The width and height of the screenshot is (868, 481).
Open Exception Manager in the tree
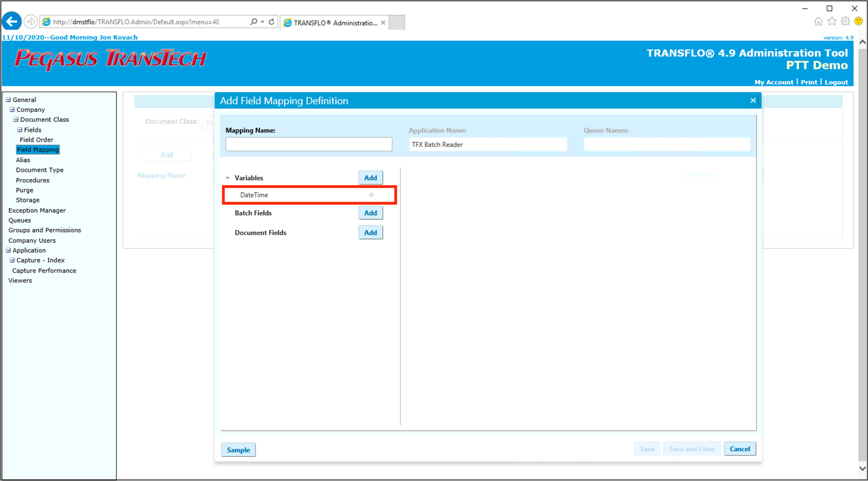tap(37, 210)
